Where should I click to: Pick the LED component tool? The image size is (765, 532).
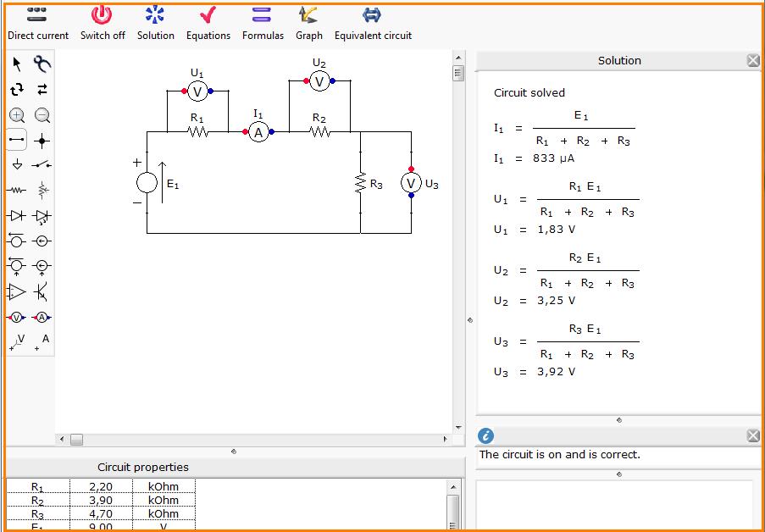point(42,216)
